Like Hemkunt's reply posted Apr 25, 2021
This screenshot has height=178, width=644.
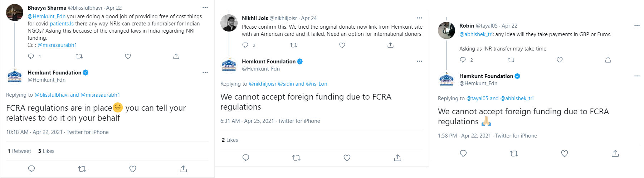click(x=347, y=158)
